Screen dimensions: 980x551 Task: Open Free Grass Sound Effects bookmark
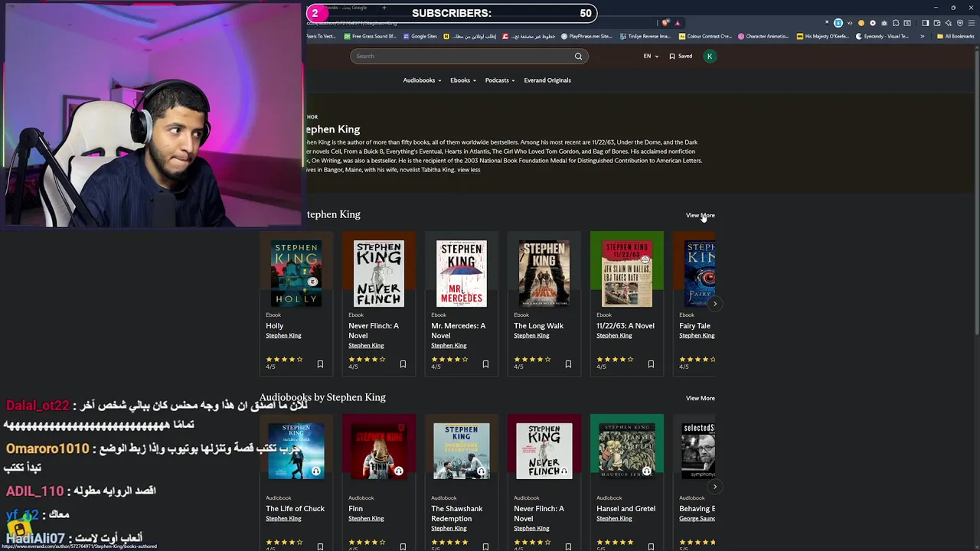click(370, 36)
